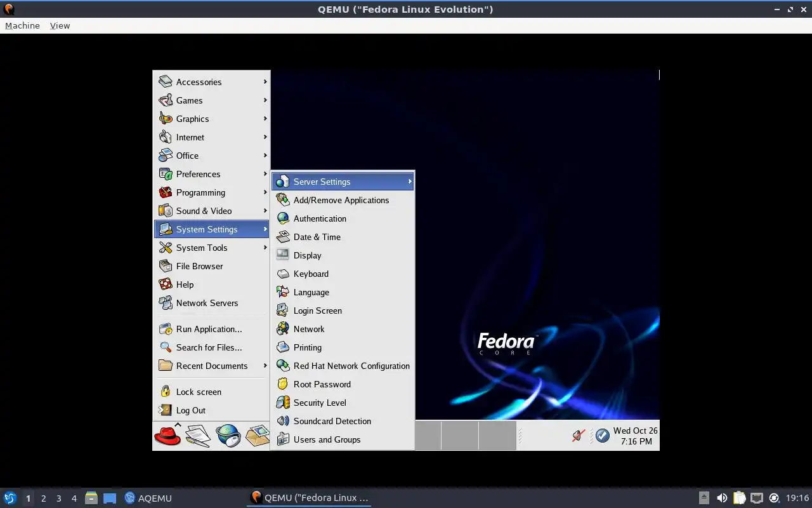Click the host update notifier tray icon

(x=774, y=498)
